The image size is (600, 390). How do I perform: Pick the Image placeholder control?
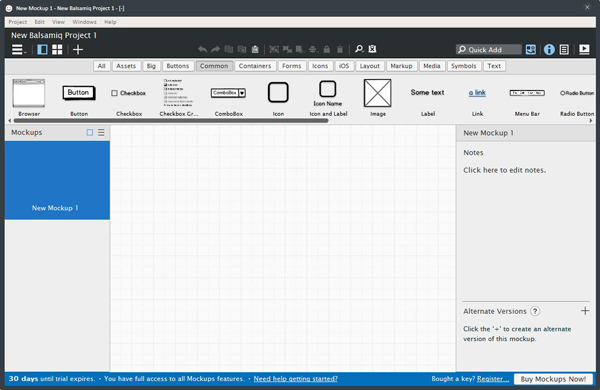point(378,97)
